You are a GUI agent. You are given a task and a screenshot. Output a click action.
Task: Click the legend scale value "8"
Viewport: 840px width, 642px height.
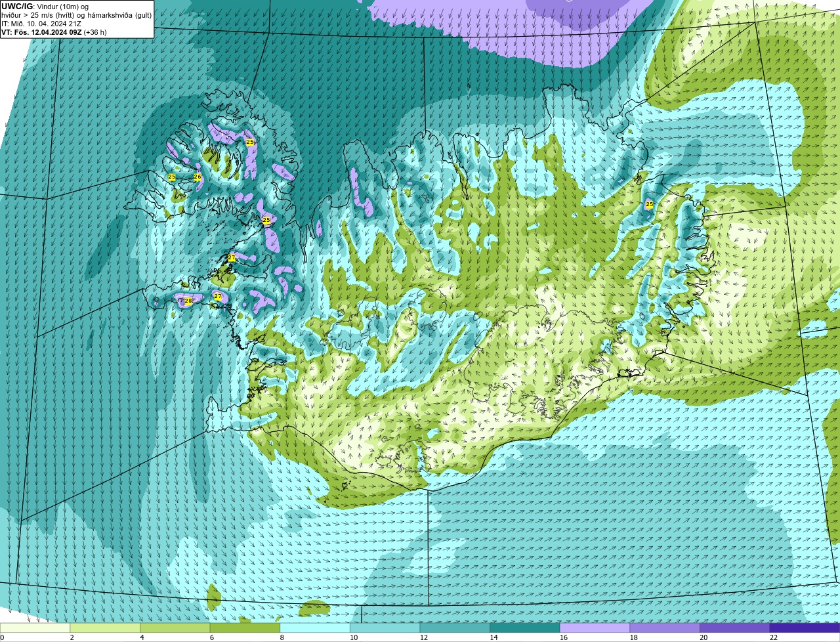282,637
